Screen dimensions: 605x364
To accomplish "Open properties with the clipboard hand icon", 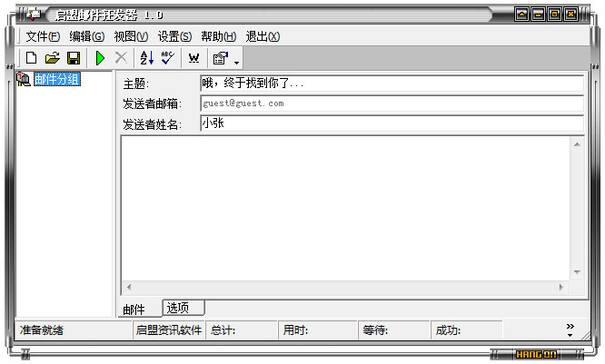I will tap(221, 58).
